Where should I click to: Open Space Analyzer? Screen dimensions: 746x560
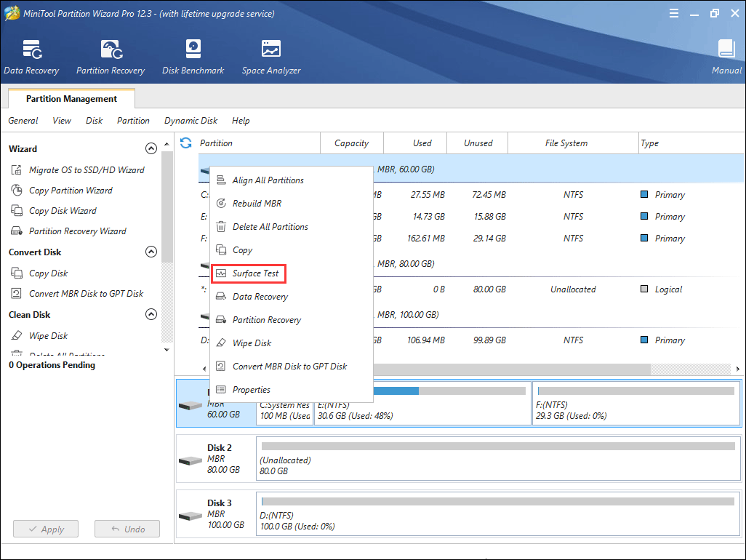click(271, 57)
